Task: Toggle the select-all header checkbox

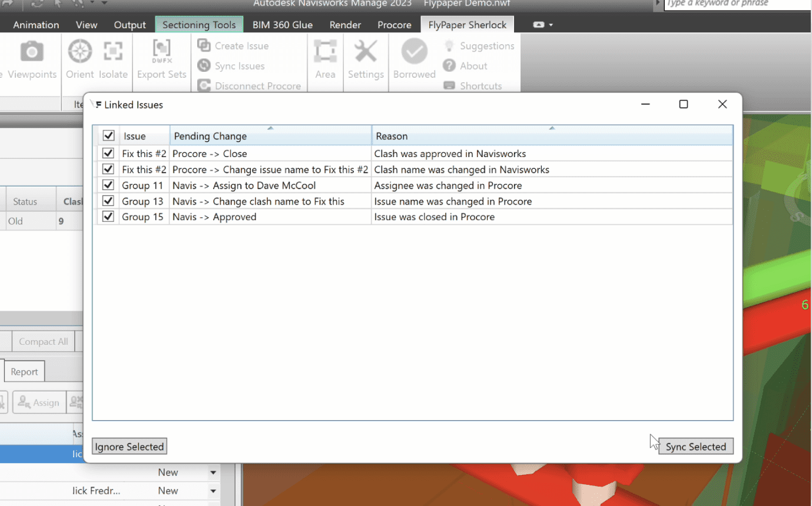Action: click(108, 136)
